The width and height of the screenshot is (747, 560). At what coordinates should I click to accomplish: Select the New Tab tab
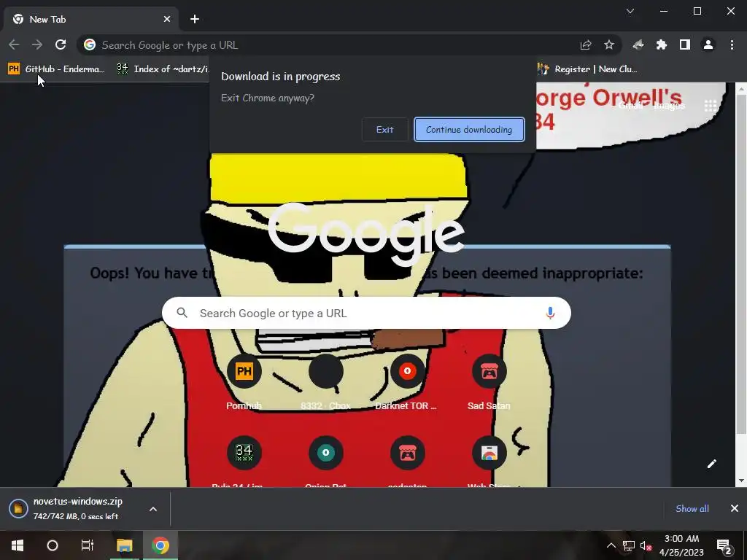[91, 19]
